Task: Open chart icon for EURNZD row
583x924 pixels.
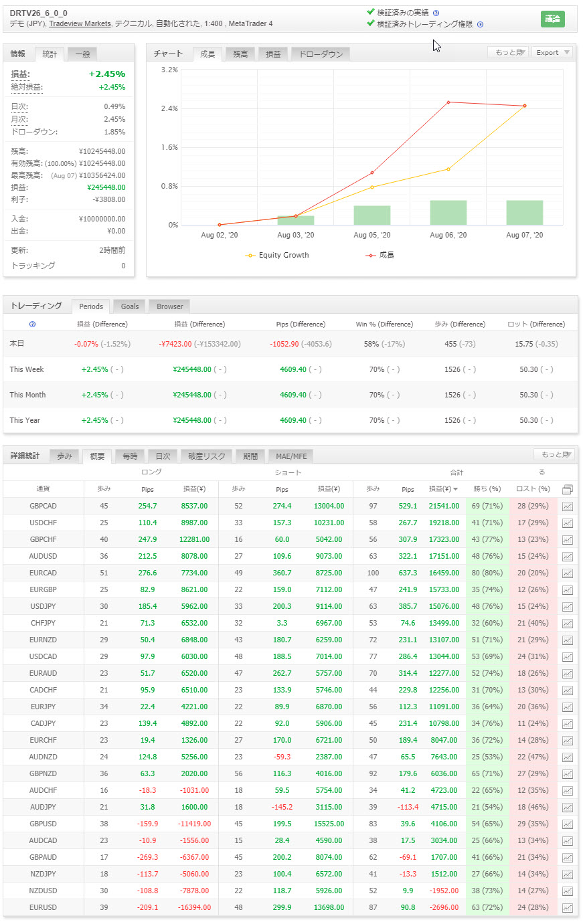Action: coord(568,640)
